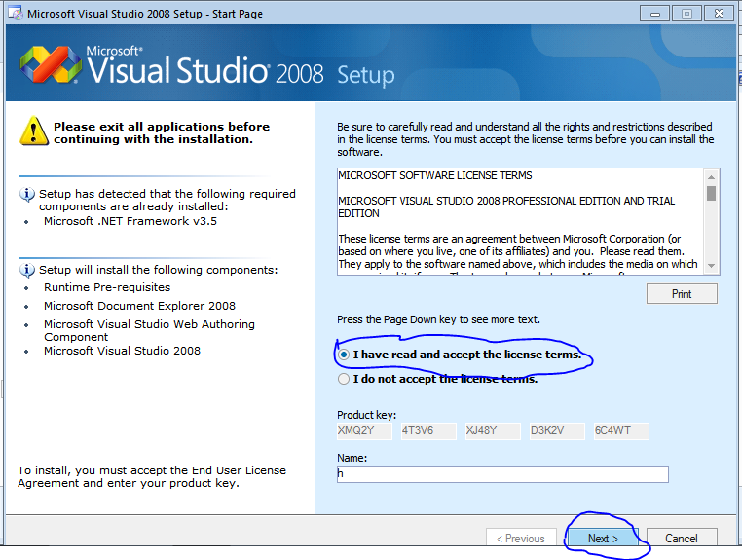Click the license text scrollbar thumb
The image size is (742, 560).
coord(711,193)
